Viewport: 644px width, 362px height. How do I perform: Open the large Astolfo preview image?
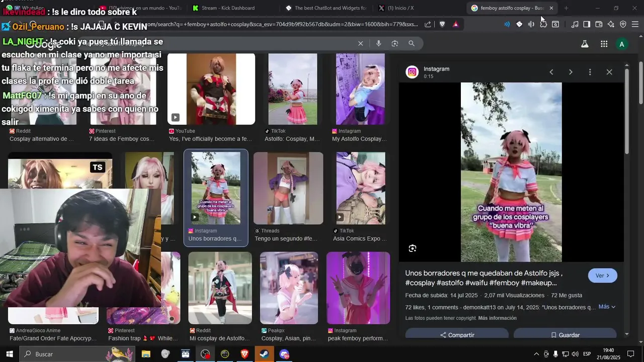coord(511,172)
